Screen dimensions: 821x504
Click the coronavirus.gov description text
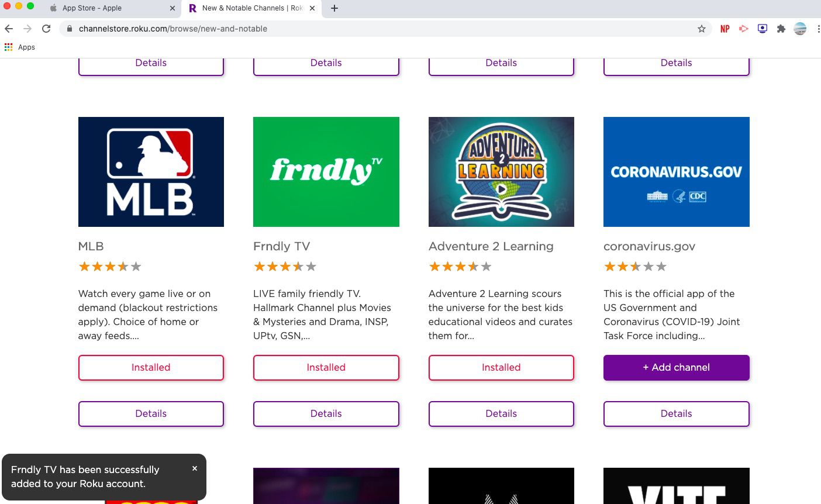(672, 315)
